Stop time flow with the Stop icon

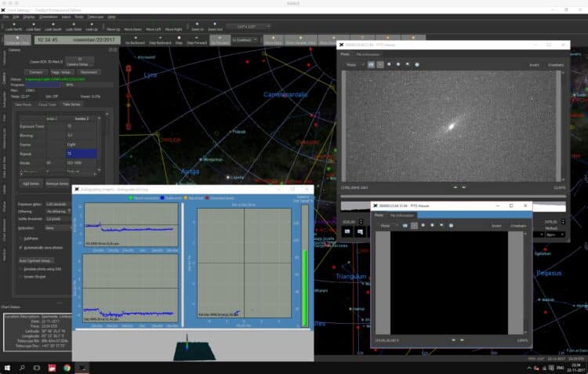(x=179, y=40)
